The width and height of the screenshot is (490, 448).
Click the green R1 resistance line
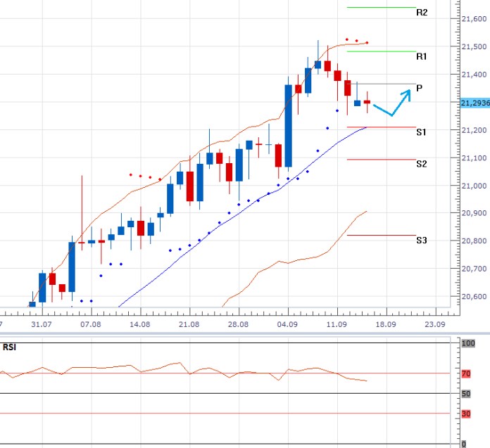click(382, 51)
